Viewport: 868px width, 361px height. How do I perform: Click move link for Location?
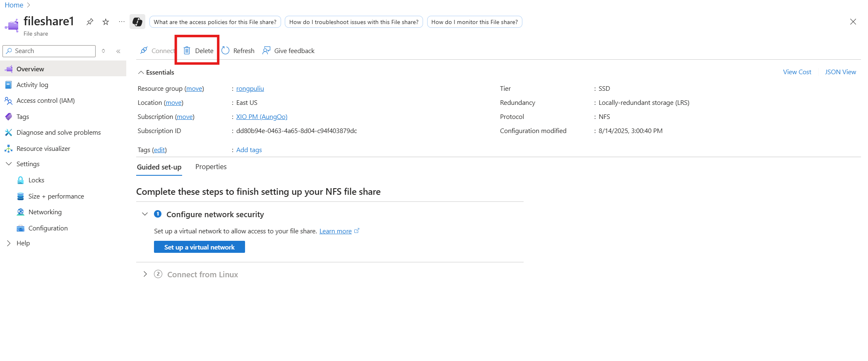click(x=174, y=103)
